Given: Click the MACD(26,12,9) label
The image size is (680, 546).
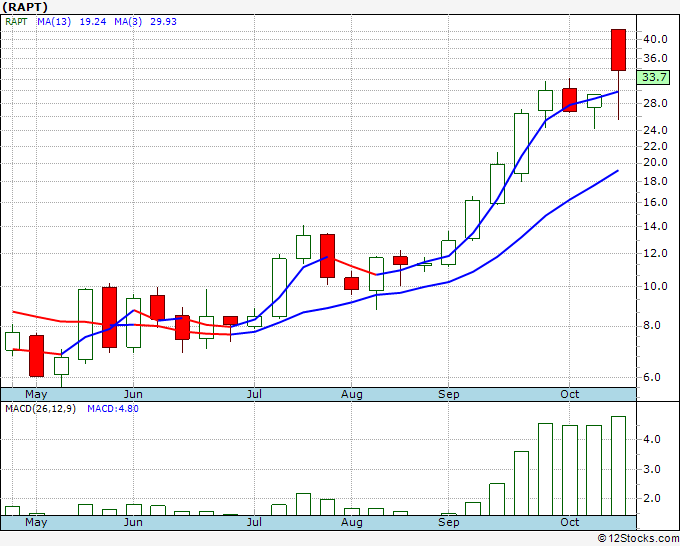Looking at the screenshot, I should click(x=40, y=409).
